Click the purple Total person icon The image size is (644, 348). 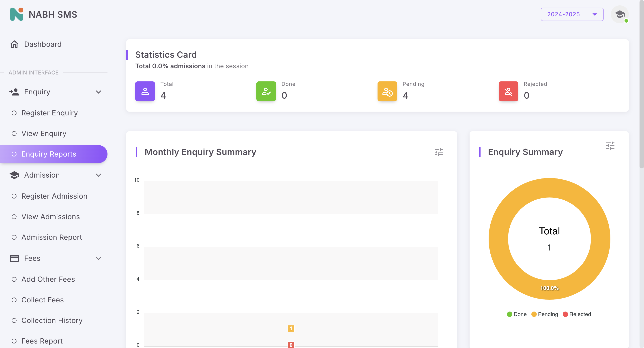point(145,91)
